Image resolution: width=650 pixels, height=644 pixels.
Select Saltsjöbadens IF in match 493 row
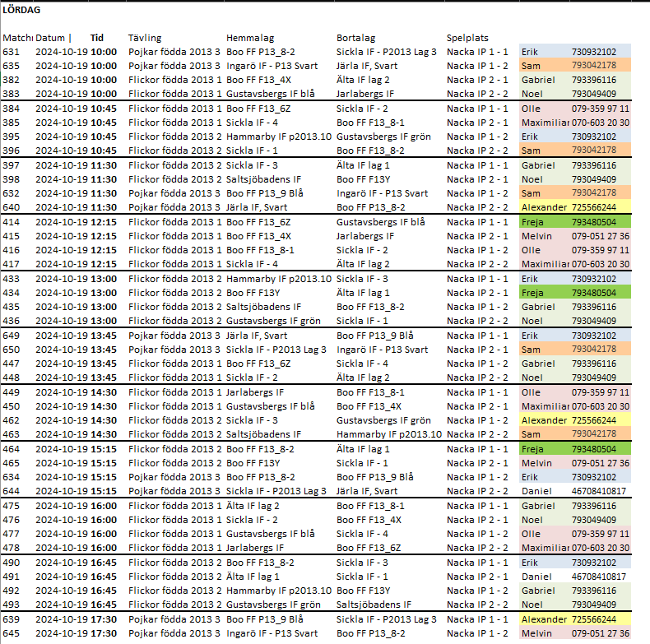pos(374,605)
